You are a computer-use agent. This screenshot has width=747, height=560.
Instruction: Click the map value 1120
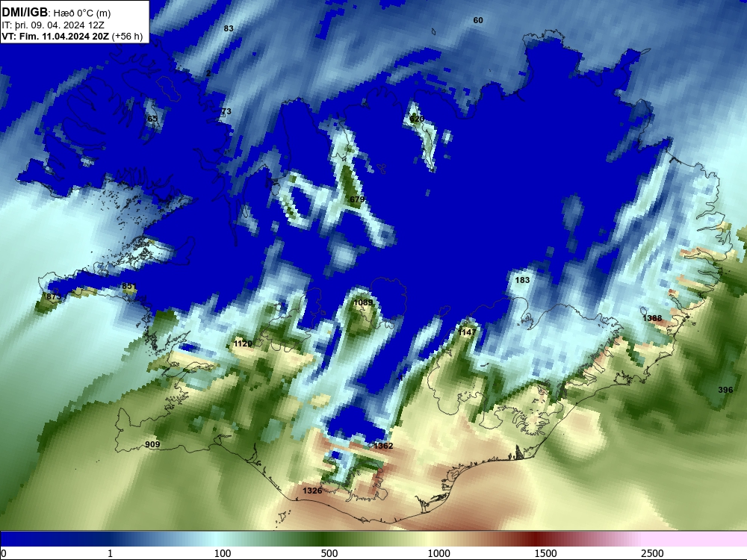click(x=243, y=343)
